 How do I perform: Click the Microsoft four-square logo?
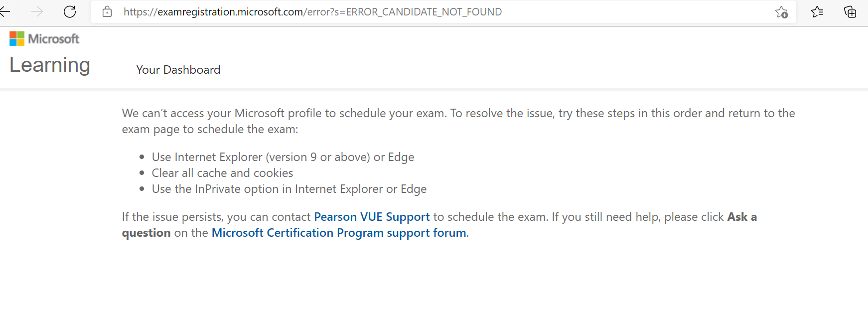16,38
